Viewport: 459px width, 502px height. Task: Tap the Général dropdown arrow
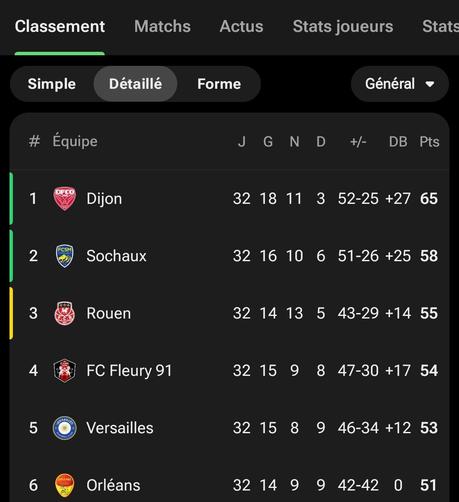coord(430,84)
